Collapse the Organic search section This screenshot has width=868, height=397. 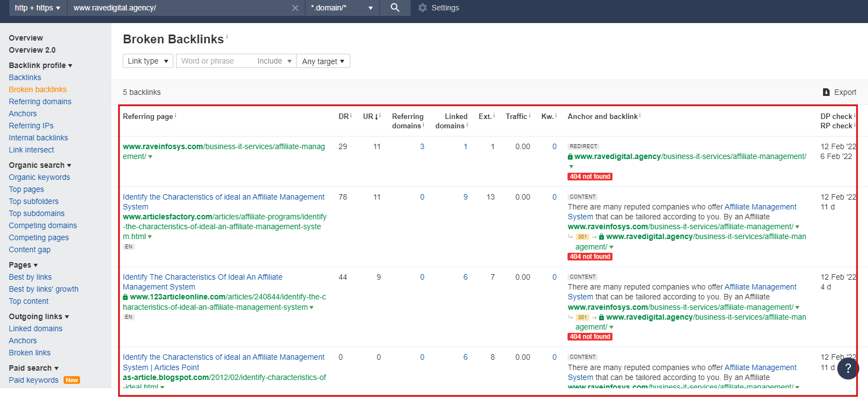point(40,165)
